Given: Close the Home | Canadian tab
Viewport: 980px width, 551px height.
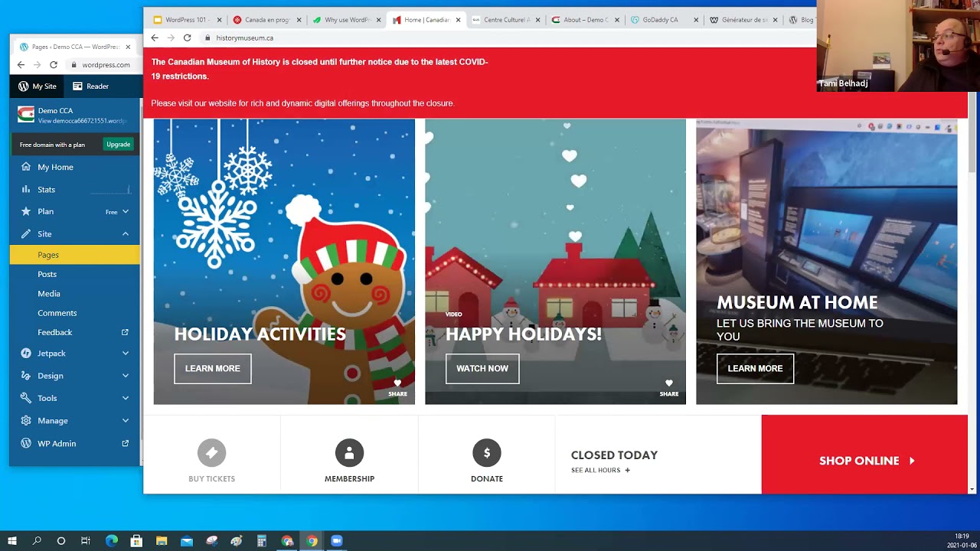Looking at the screenshot, I should (459, 20).
